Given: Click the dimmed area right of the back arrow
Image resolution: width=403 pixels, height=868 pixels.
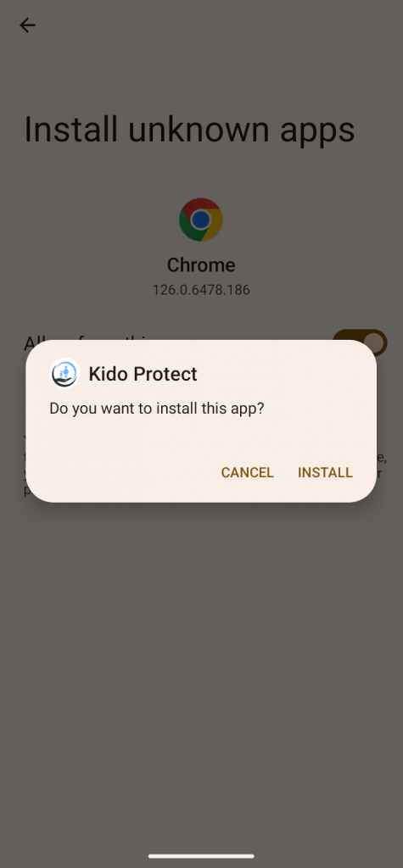Looking at the screenshot, I should (221, 25).
